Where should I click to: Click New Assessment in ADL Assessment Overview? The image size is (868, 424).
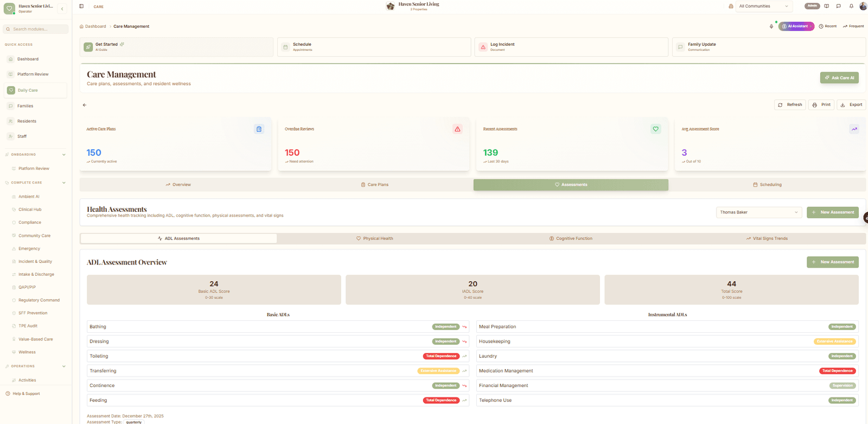(x=833, y=262)
